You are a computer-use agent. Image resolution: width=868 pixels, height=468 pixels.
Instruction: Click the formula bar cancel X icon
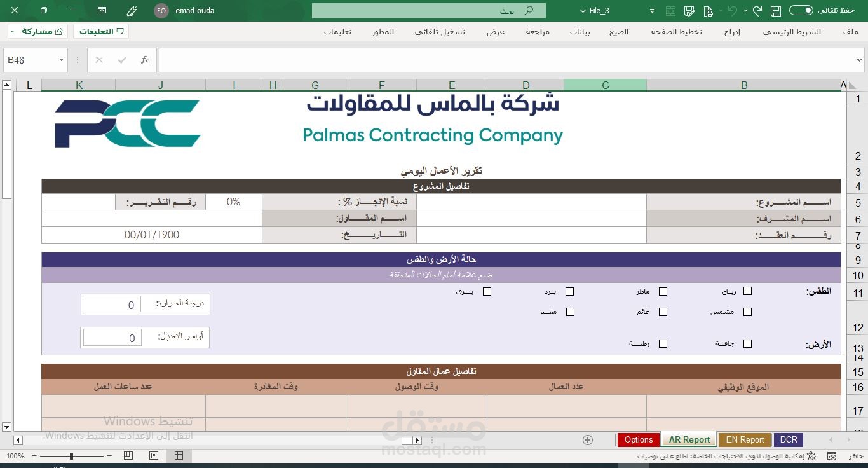click(98, 60)
